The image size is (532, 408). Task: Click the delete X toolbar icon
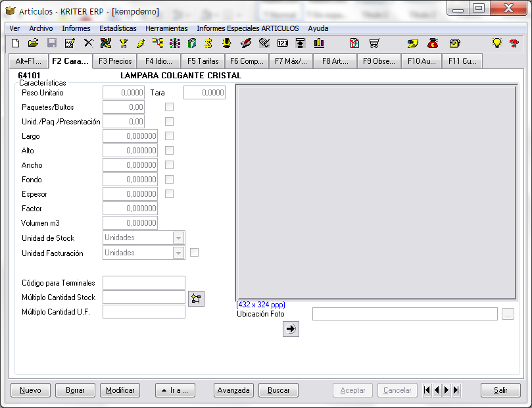point(88,43)
